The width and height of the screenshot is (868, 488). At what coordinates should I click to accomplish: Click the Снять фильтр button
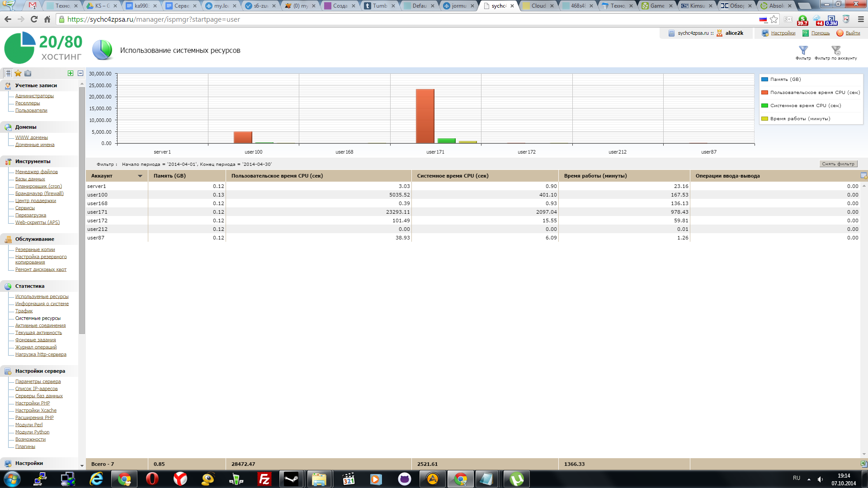coord(838,164)
